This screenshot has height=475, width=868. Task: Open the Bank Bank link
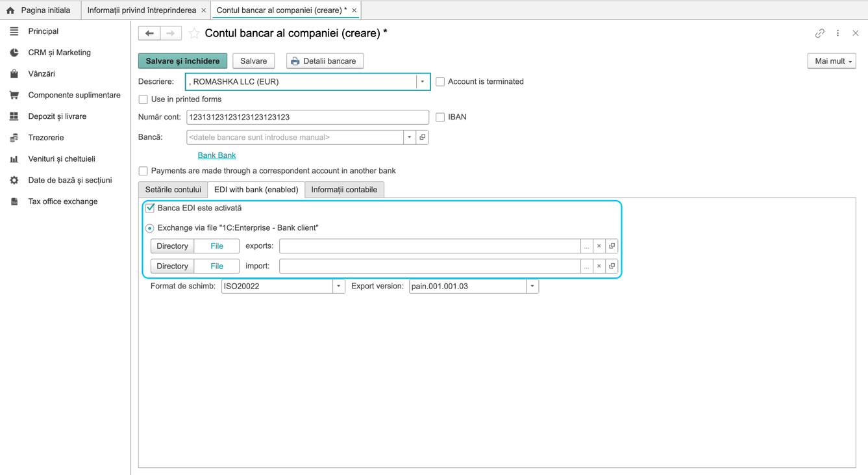[x=217, y=155]
